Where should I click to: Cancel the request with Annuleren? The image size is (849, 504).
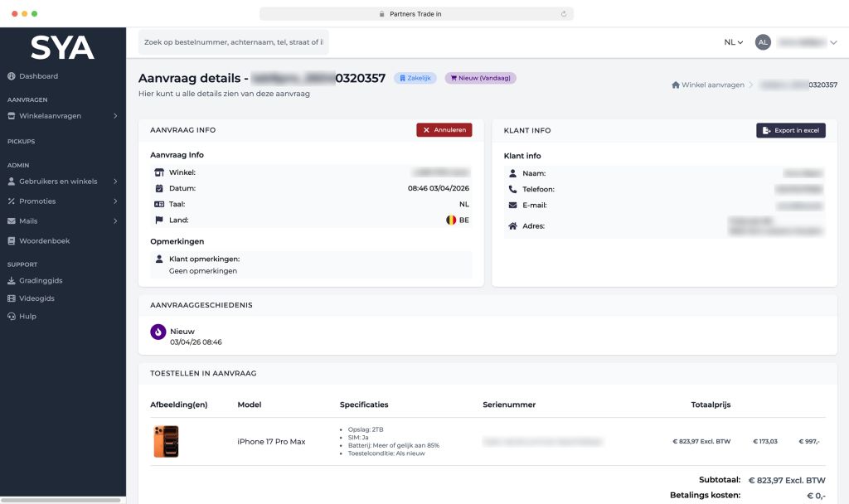pyautogui.click(x=444, y=130)
